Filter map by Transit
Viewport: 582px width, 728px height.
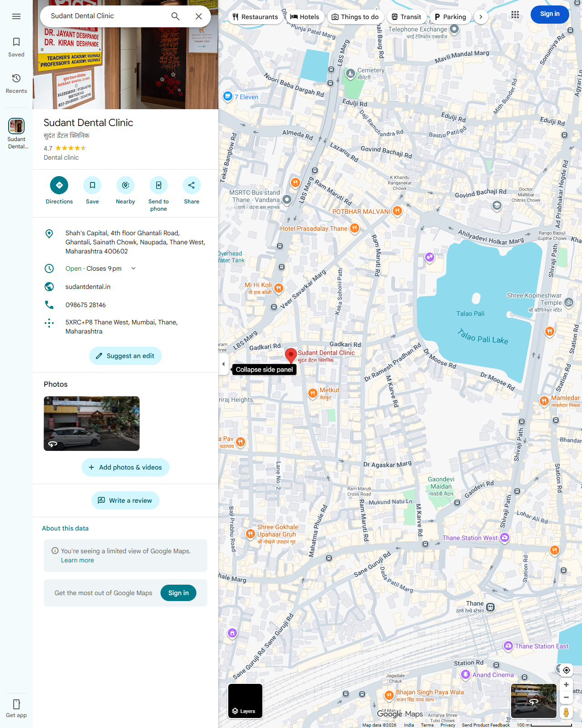click(x=406, y=17)
